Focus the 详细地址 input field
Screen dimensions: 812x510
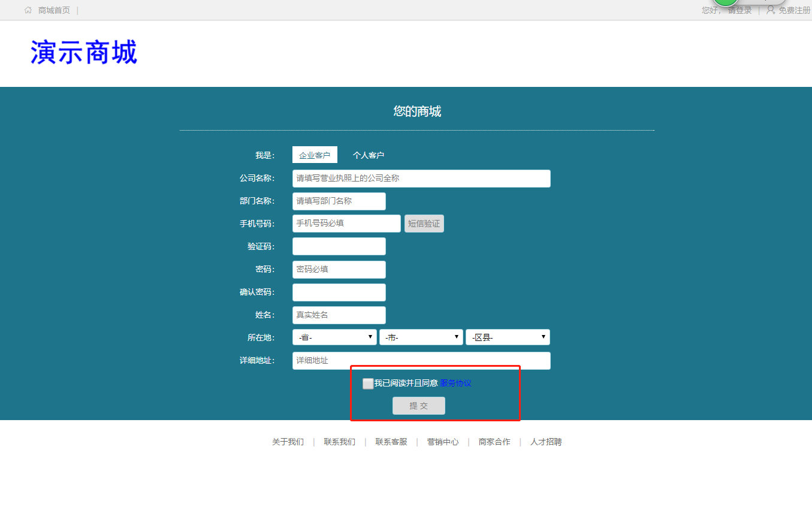tap(421, 361)
